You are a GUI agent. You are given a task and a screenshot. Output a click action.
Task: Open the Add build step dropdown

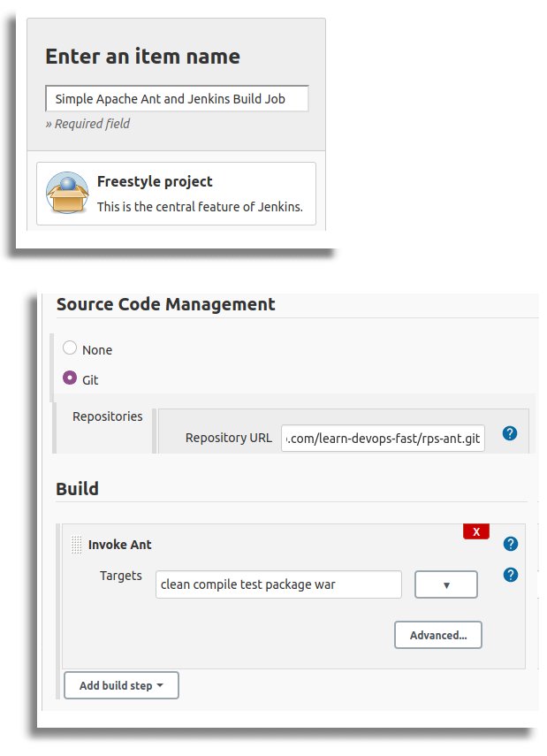[121, 685]
